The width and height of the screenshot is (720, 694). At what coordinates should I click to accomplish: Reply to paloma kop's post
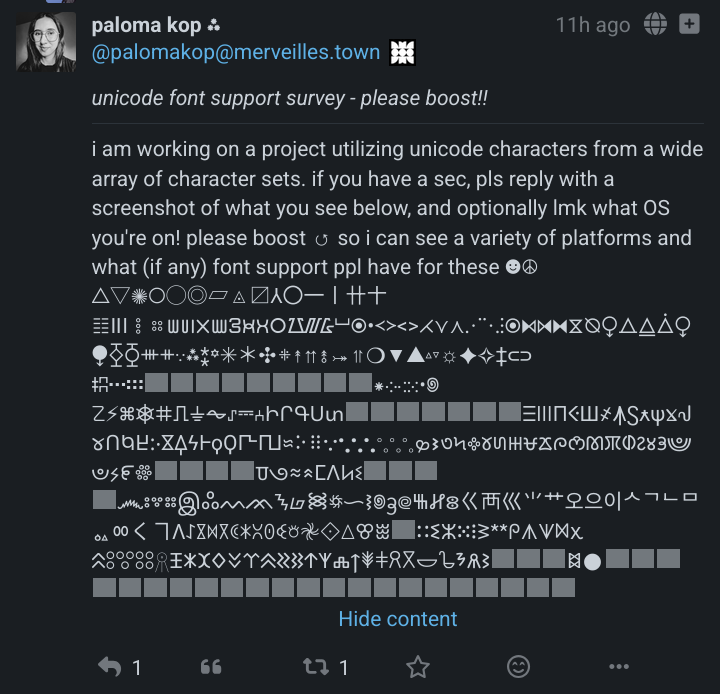(x=108, y=666)
